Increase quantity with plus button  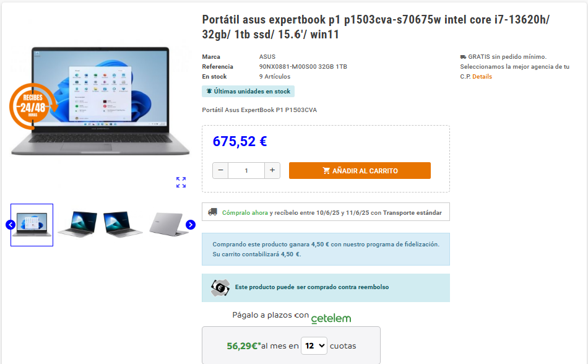272,171
